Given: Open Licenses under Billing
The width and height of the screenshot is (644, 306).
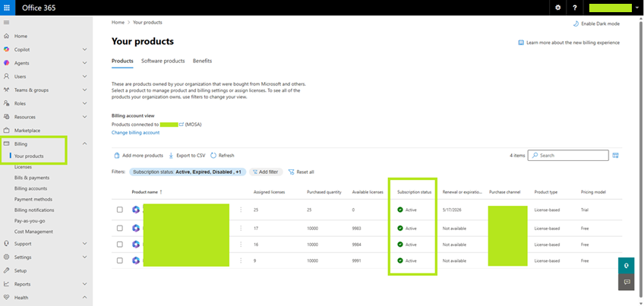Looking at the screenshot, I should [x=23, y=167].
